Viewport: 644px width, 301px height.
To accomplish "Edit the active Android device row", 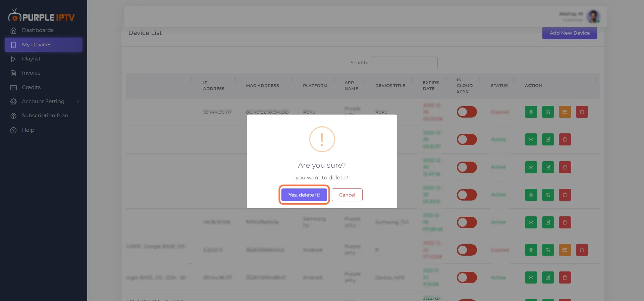I will coord(548,277).
